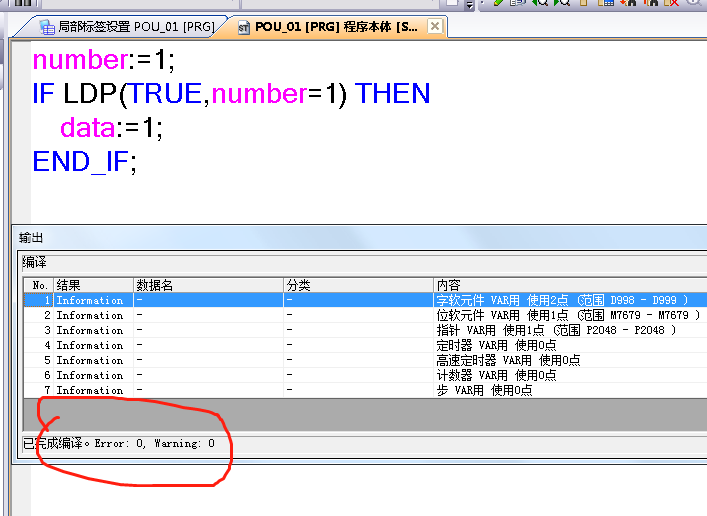Select the POU_01 程序本体 tab
Viewport: 707px width, 516px height.
(x=336, y=27)
